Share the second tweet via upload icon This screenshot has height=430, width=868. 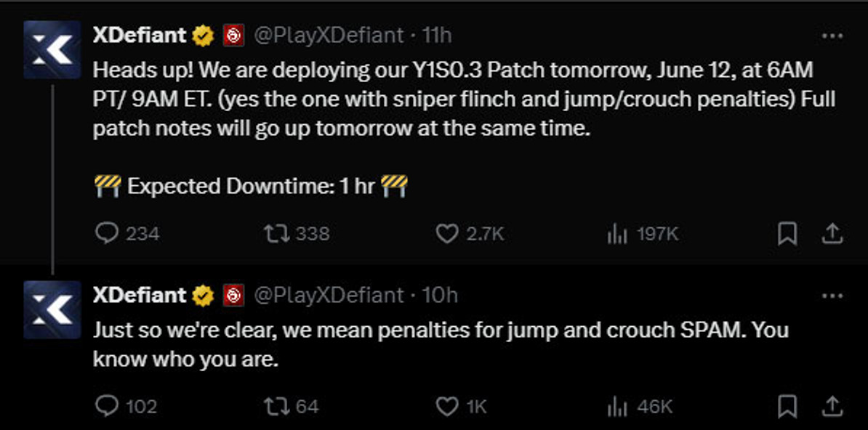tap(832, 407)
